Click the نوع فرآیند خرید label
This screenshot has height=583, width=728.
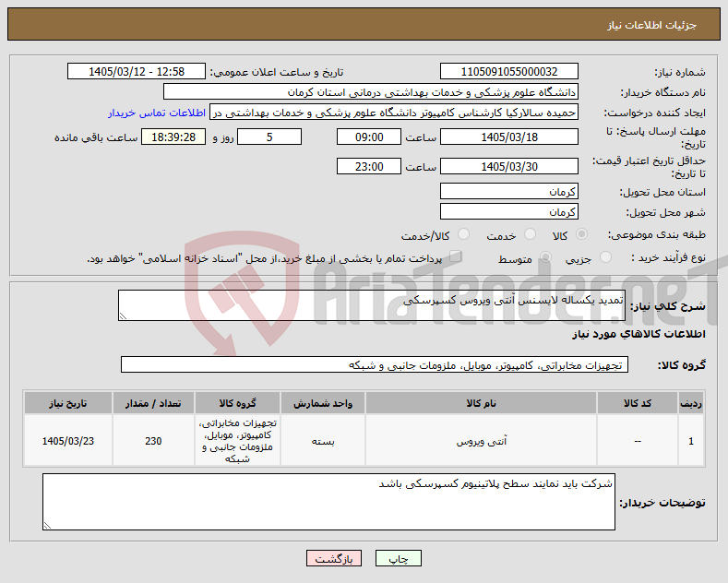click(669, 257)
